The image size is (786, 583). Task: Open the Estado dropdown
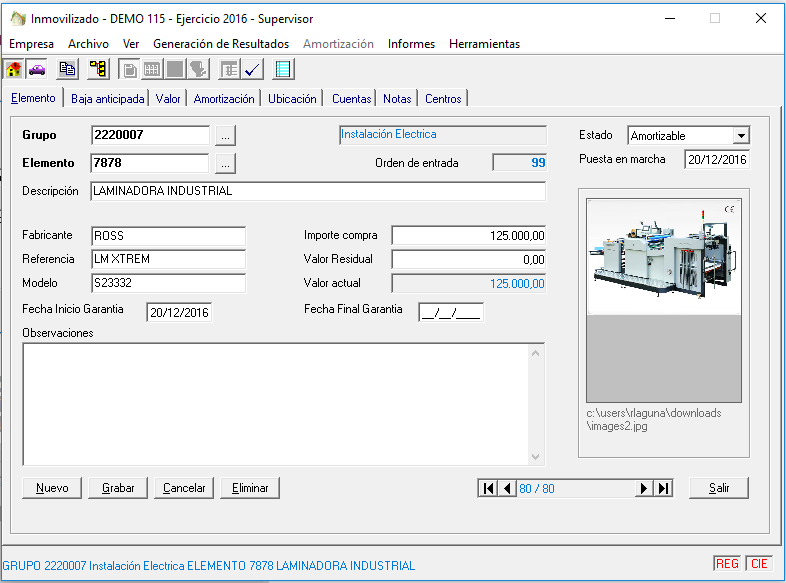(x=740, y=136)
